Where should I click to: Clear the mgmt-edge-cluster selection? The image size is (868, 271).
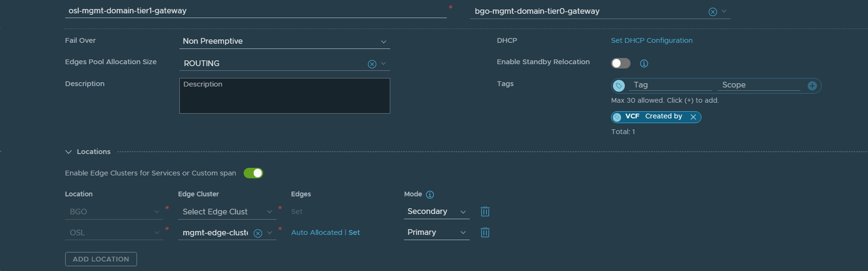pyautogui.click(x=258, y=233)
